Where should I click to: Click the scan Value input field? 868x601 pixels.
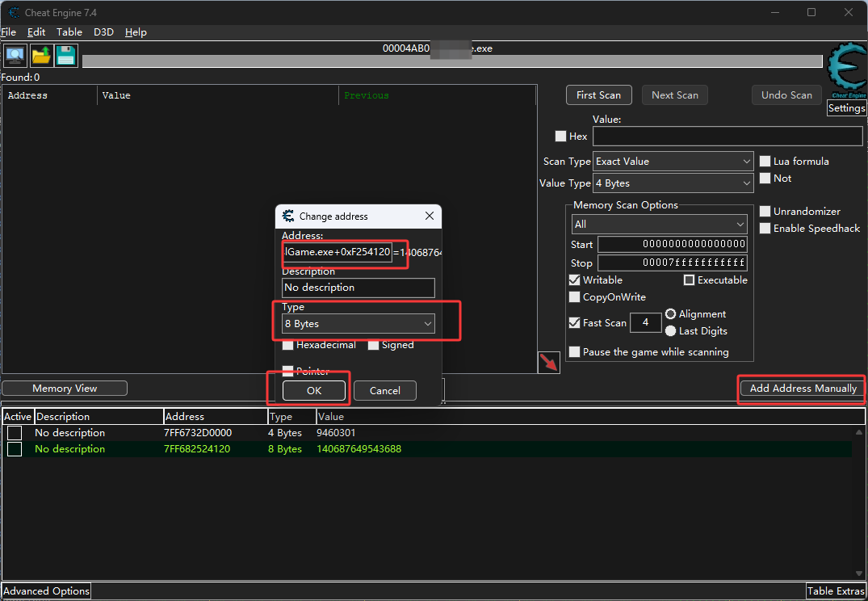click(x=728, y=137)
